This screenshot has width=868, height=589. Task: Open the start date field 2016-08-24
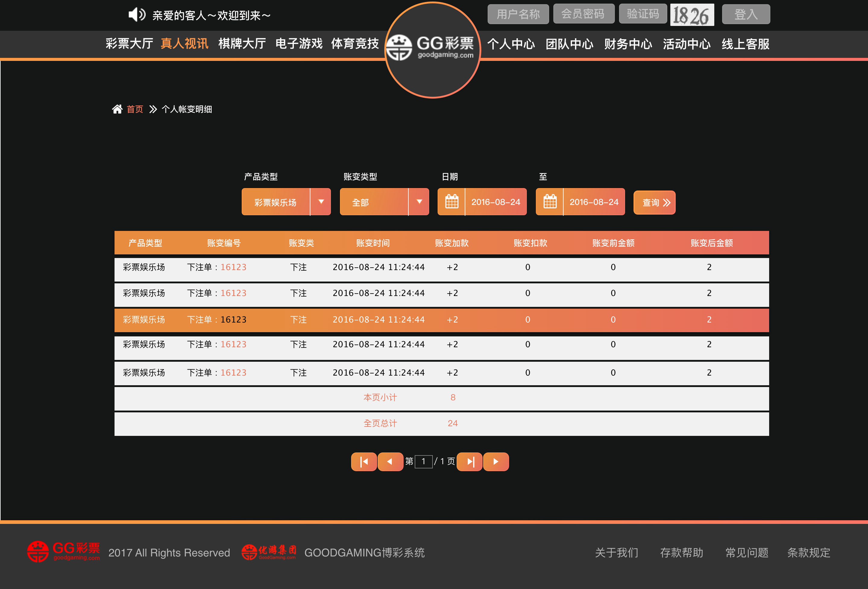click(x=495, y=202)
